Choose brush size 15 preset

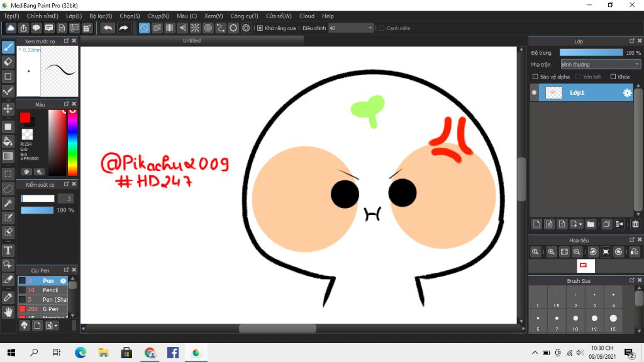coord(613,321)
